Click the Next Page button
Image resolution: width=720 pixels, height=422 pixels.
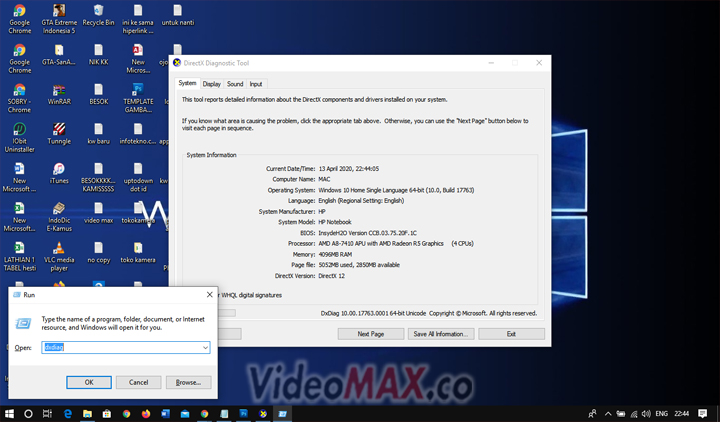click(371, 334)
